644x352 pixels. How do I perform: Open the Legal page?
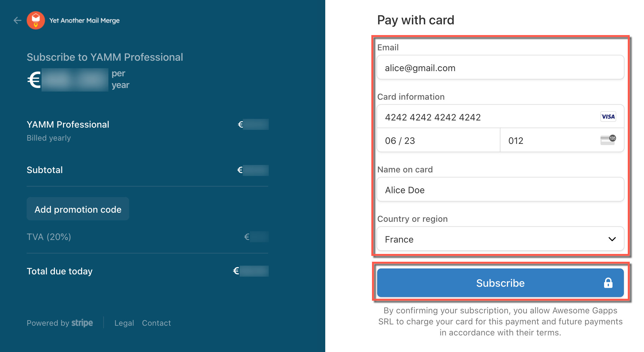point(124,323)
